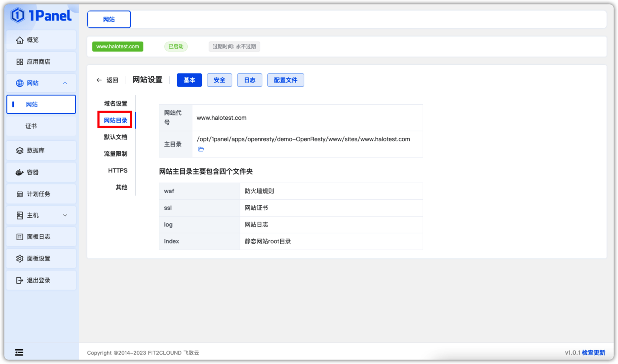Click 检查更新 link in footer
Screen dimensions: 618x364
click(x=593, y=353)
